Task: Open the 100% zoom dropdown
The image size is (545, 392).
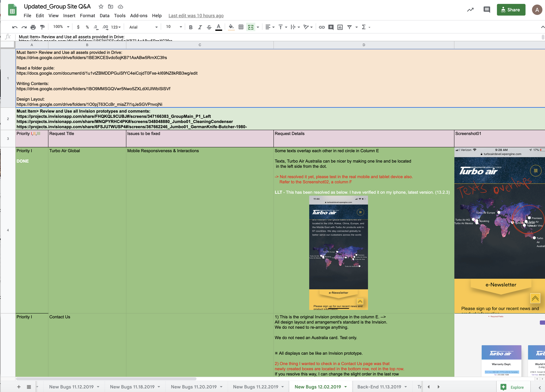Action: click(61, 27)
